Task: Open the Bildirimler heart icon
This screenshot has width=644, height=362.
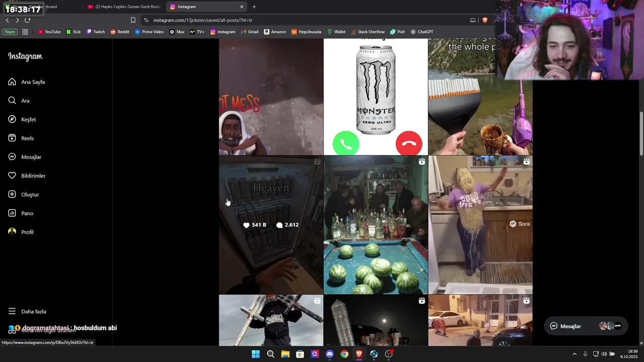Action: 12,175
